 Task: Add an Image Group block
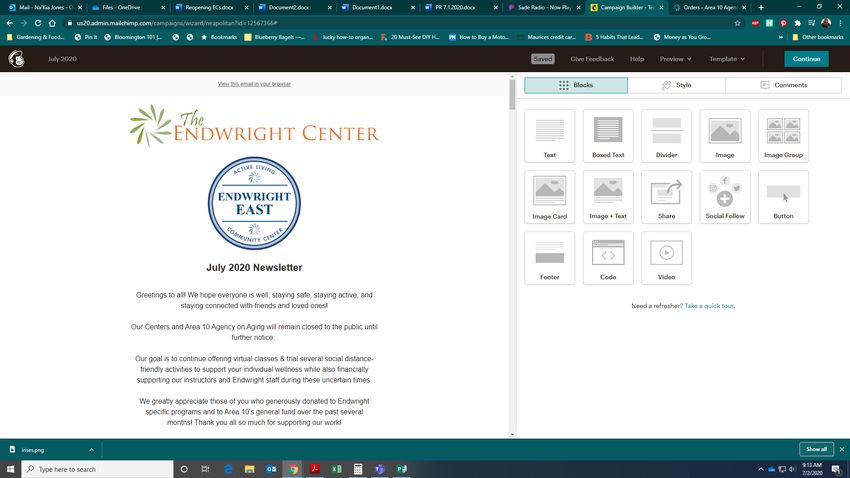click(x=783, y=136)
